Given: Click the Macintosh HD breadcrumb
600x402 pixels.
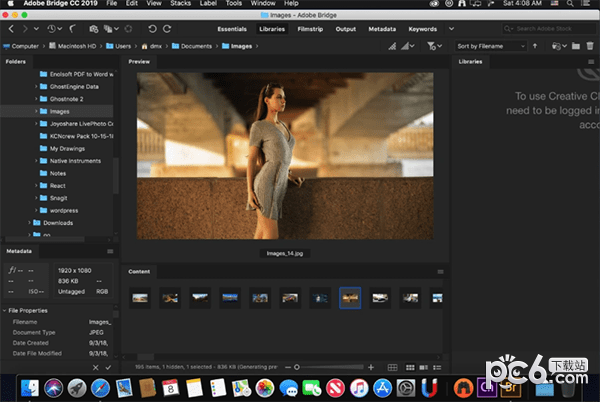Looking at the screenshot, I should [73, 46].
